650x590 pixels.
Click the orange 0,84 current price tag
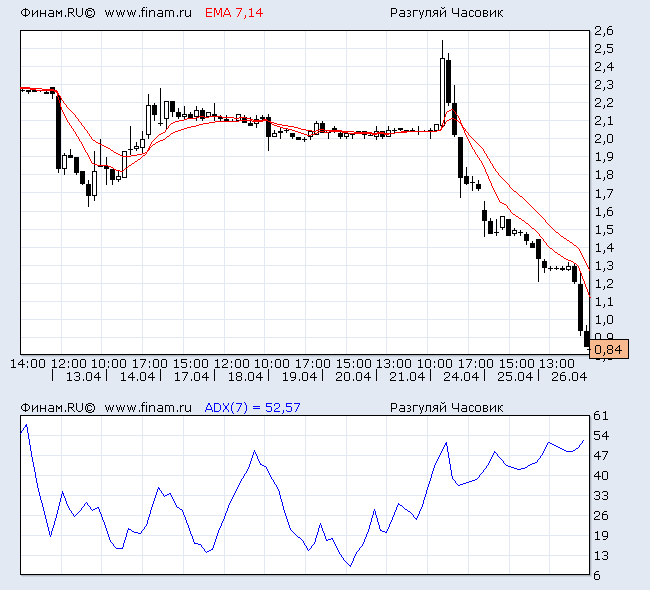[609, 350]
